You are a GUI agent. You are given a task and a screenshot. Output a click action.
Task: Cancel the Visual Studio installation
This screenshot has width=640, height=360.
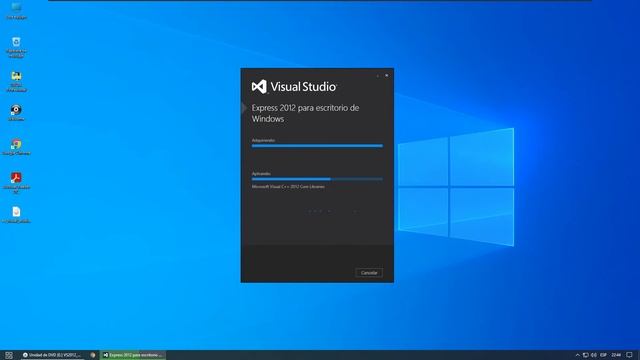pos(369,273)
